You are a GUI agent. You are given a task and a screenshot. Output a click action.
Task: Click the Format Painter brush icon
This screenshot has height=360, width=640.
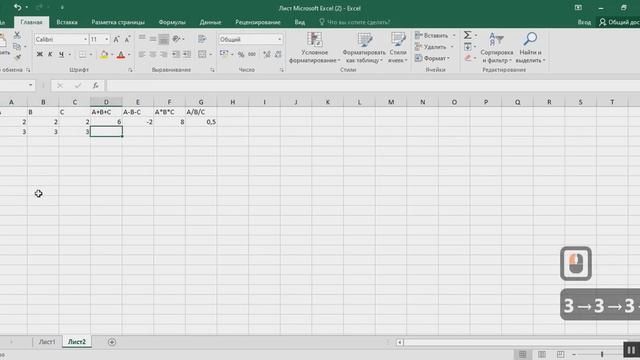click(x=17, y=57)
